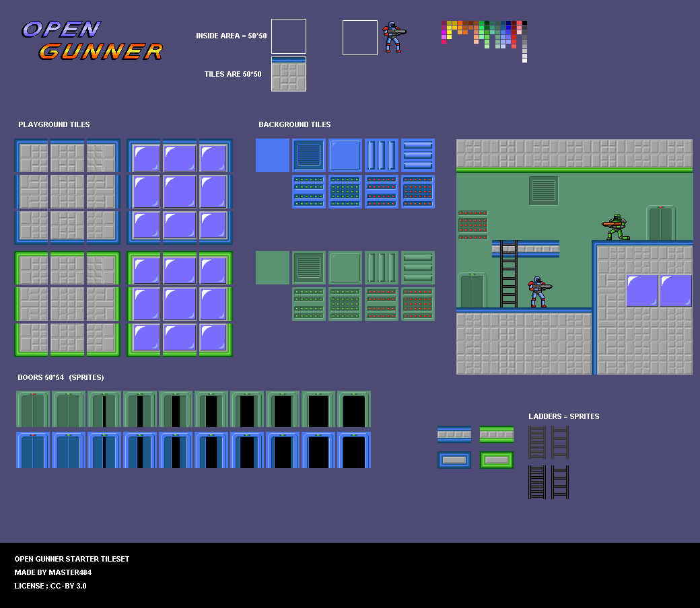The height and width of the screenshot is (608, 700).
Task: Click the Open Gunner logo
Action: (x=92, y=40)
